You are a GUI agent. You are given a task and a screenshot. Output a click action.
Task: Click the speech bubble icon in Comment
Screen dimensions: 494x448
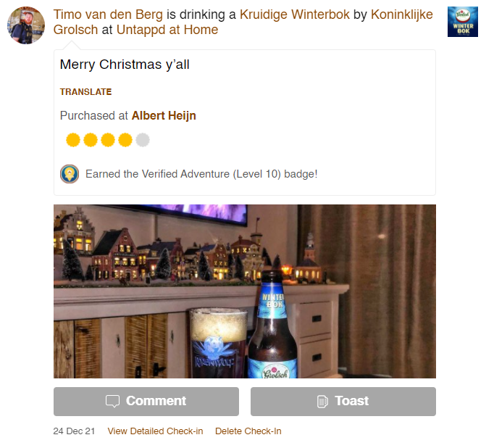click(x=112, y=401)
